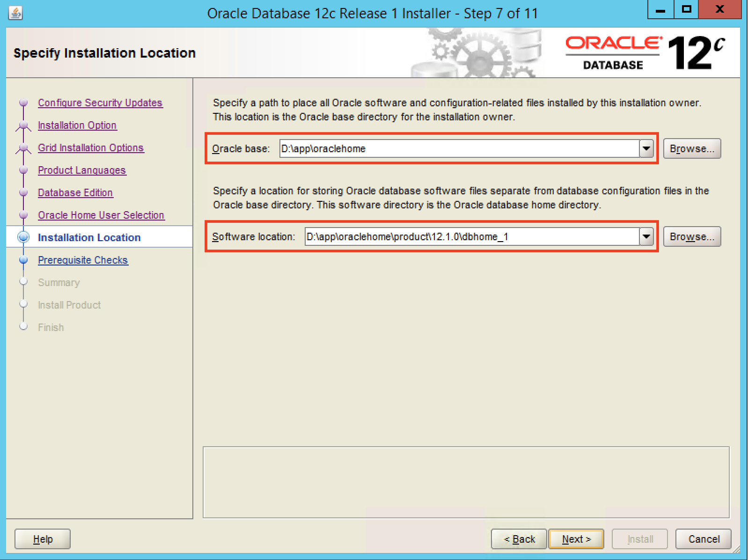Click the Software location path field
748x560 pixels.
click(x=472, y=236)
